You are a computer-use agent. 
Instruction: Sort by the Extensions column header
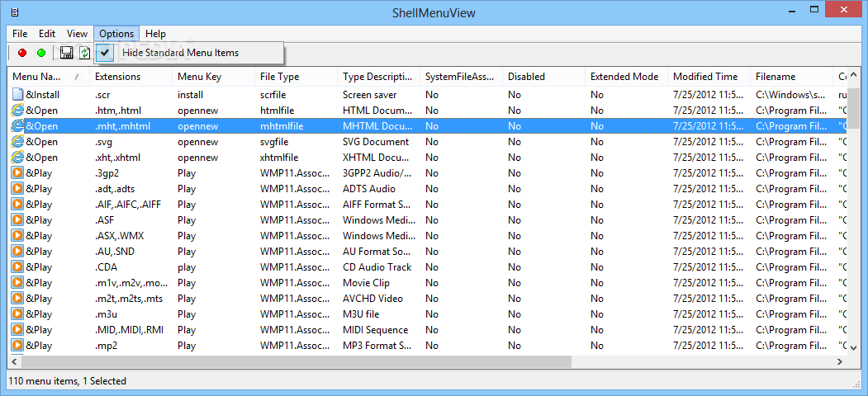click(130, 77)
